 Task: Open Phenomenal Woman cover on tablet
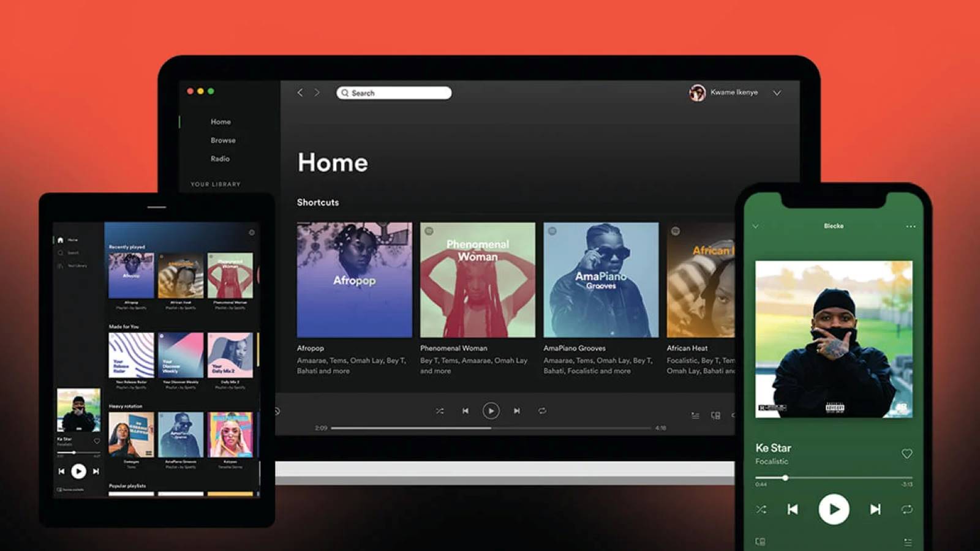coord(230,275)
